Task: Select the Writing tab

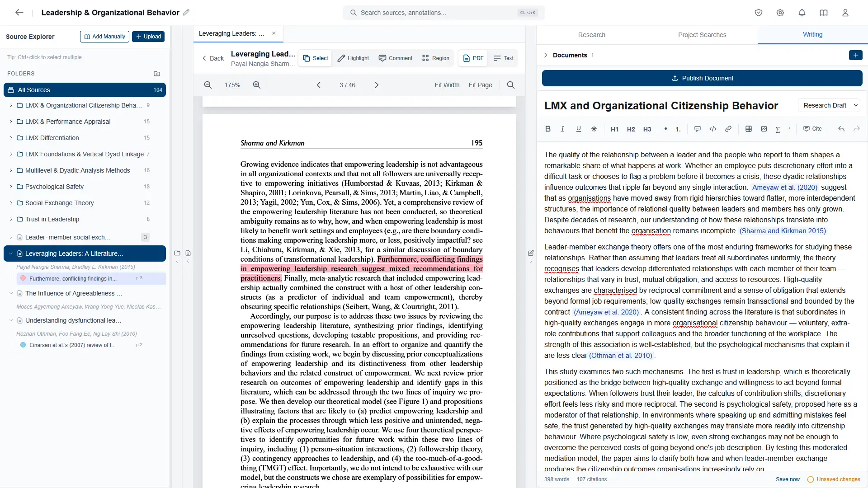Action: (812, 34)
